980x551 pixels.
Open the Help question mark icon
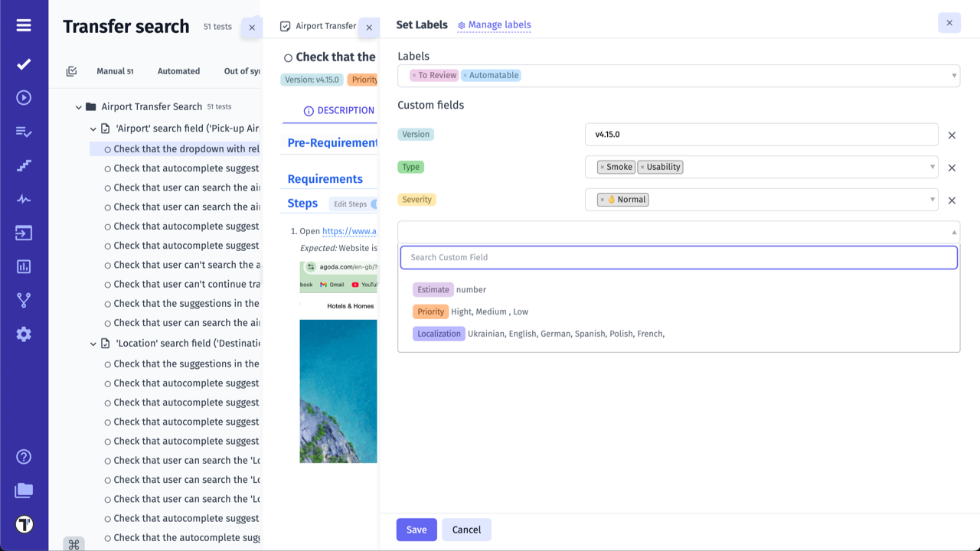coord(24,457)
